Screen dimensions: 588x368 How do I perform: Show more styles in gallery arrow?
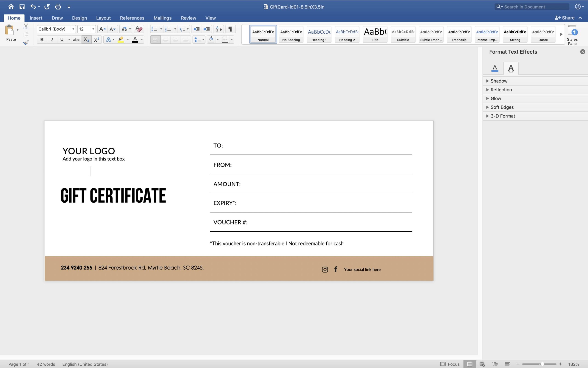(x=561, y=34)
